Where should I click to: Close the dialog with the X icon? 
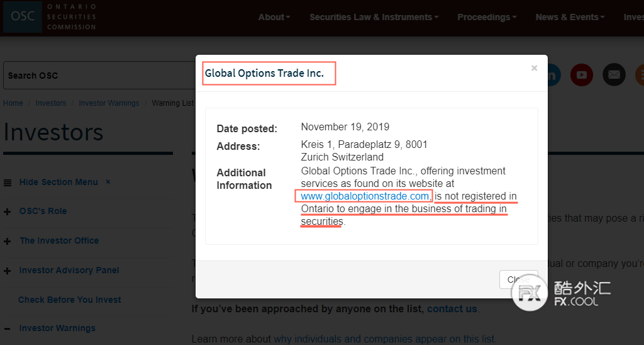pos(534,68)
